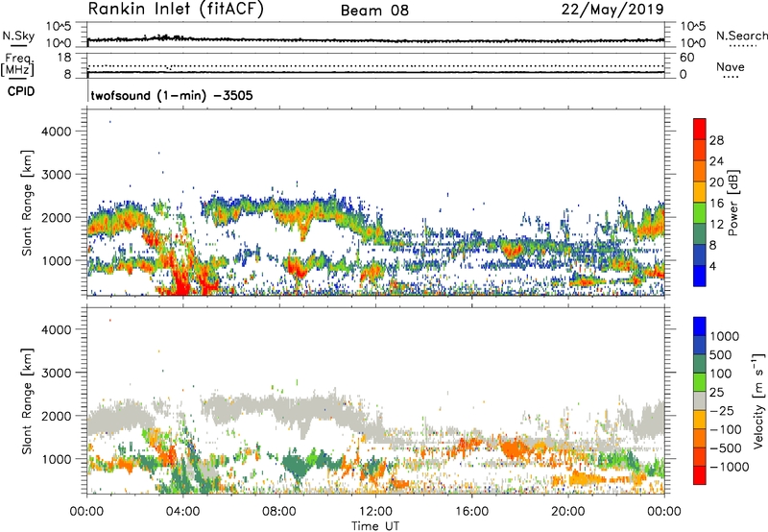Select the 'N.Sky' legend label
Image resolution: width=768 pixels, height=532 pixels.
[x=18, y=36]
